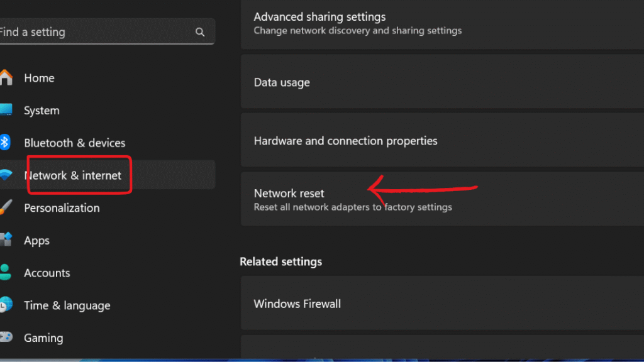This screenshot has height=362, width=644.
Task: Click the Accounts person icon
Action: pyautogui.click(x=5, y=272)
